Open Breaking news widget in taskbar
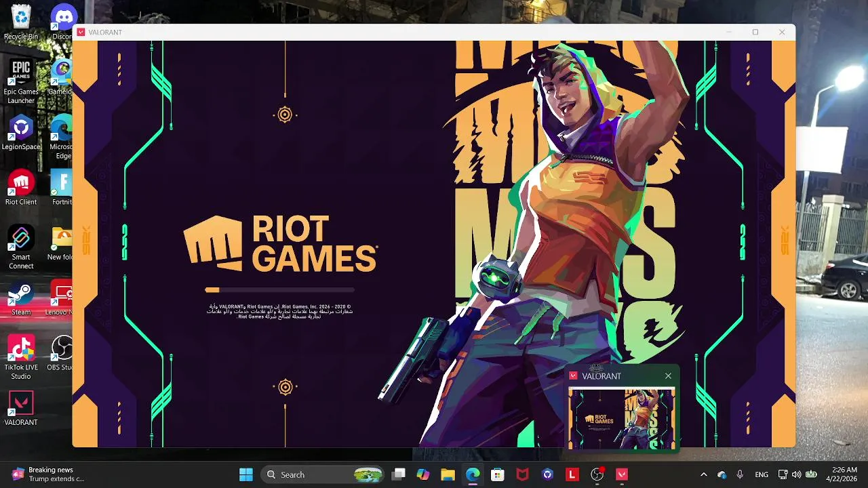This screenshot has width=868, height=488. pyautogui.click(x=47, y=474)
